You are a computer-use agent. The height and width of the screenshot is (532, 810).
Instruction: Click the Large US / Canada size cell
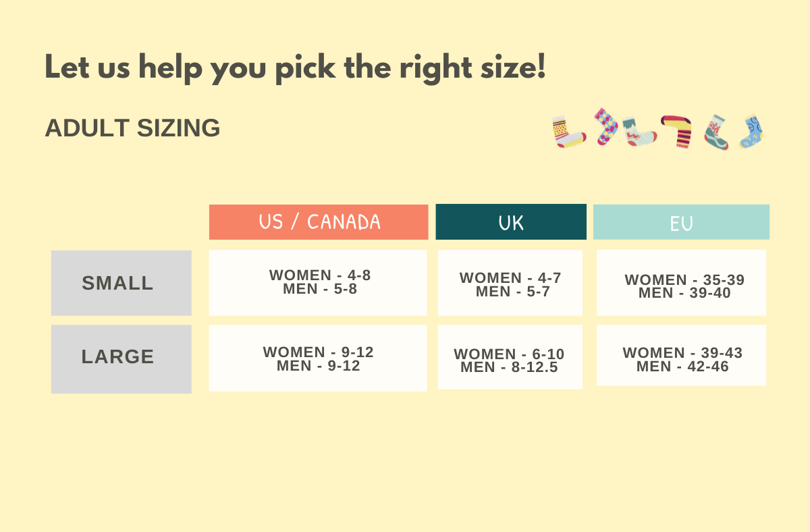[x=318, y=358]
